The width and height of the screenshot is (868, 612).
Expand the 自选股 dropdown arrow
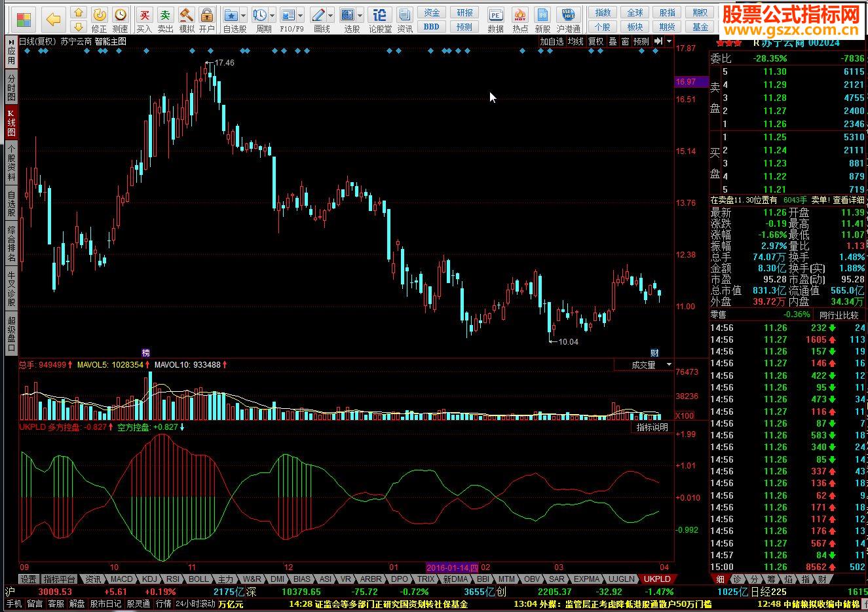click(x=244, y=15)
